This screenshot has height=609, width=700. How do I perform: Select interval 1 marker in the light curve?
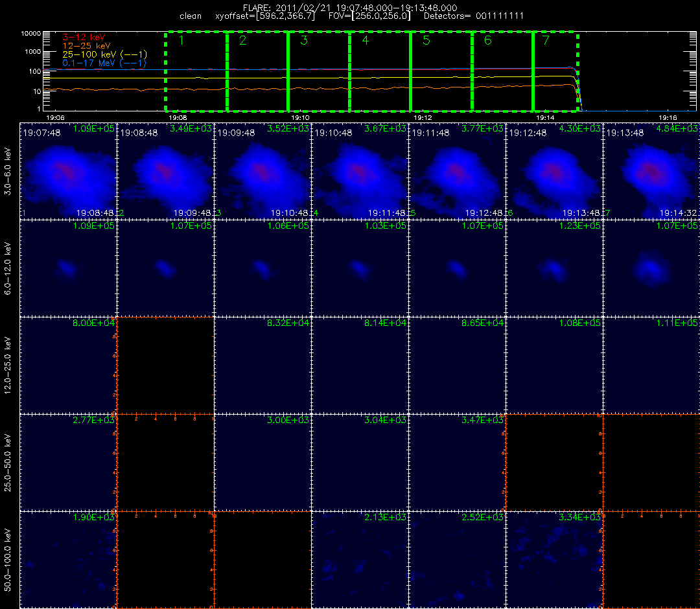click(181, 41)
